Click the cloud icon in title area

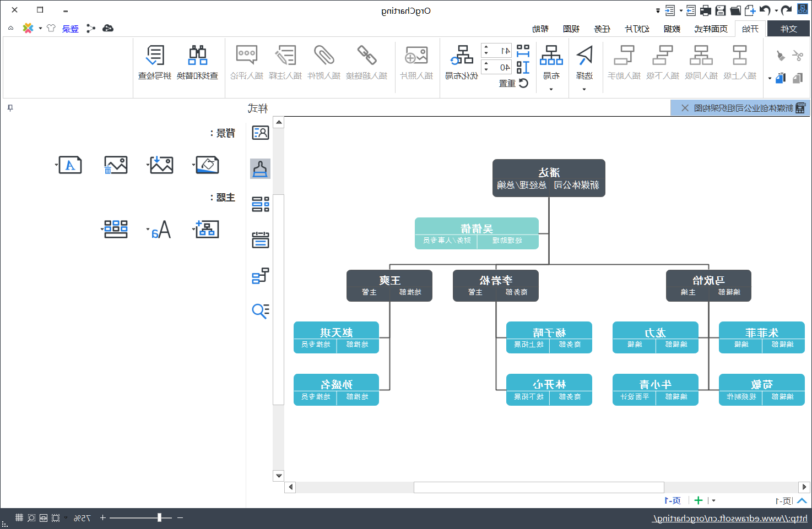(108, 28)
